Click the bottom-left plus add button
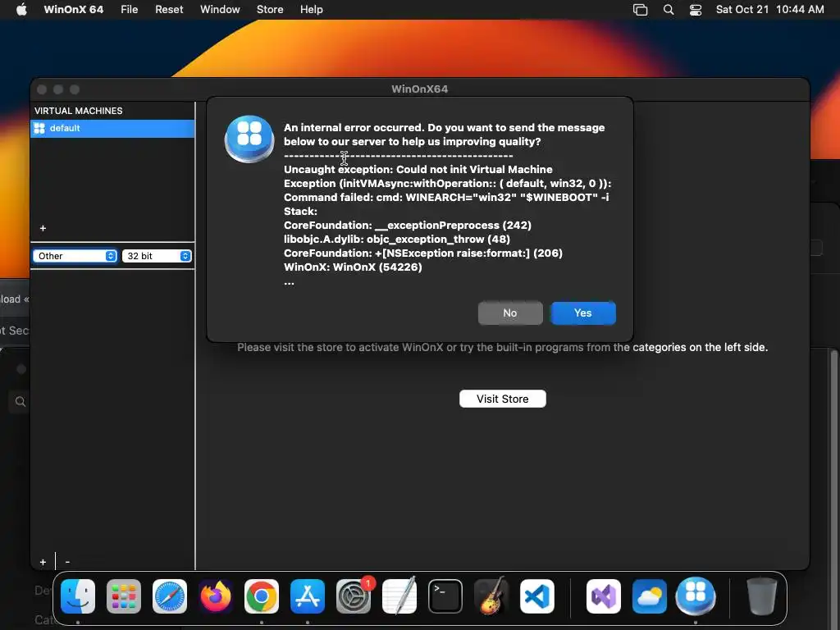This screenshot has width=840, height=630. [43, 562]
